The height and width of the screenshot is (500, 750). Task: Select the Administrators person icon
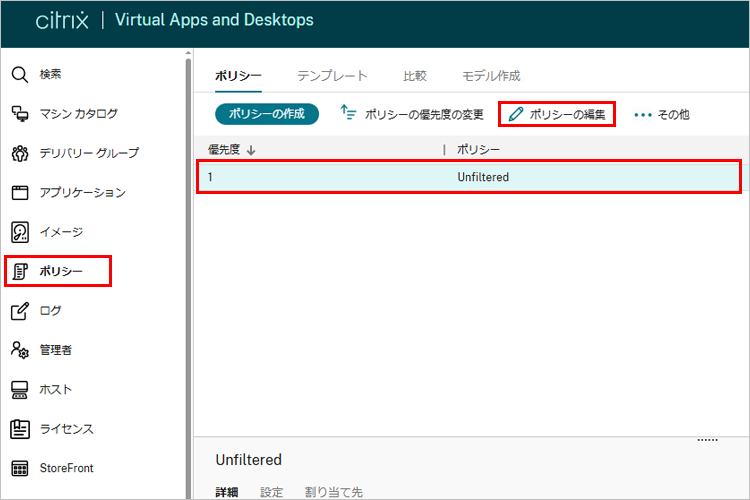click(20, 350)
